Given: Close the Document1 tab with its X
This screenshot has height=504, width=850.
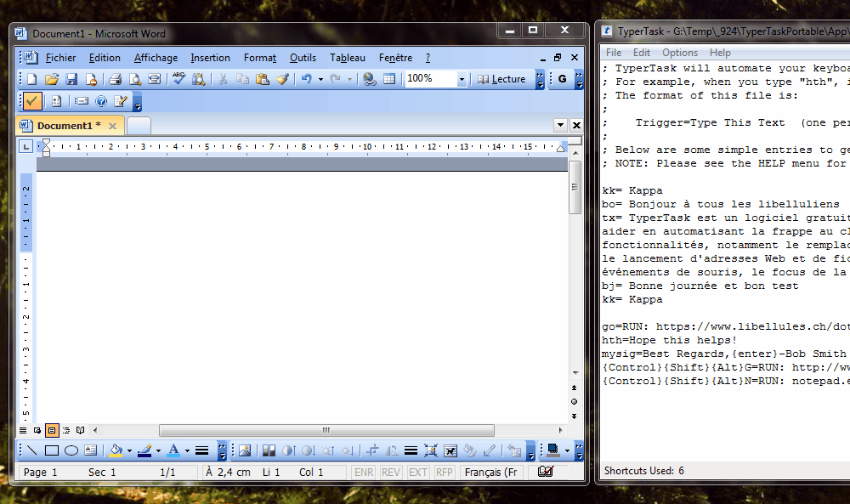Looking at the screenshot, I should coord(112,126).
